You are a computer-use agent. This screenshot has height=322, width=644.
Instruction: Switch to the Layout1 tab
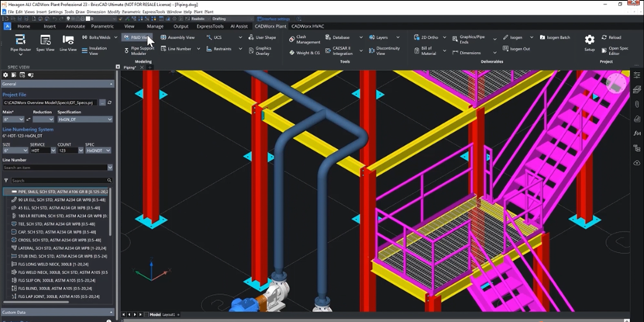tap(168, 314)
